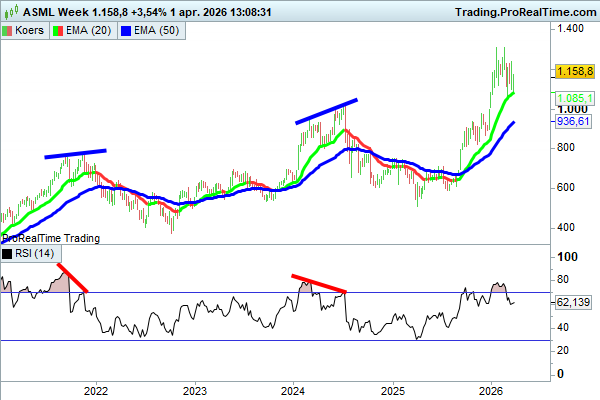
Task: Click the current price label 1.158,8
Action: point(574,71)
